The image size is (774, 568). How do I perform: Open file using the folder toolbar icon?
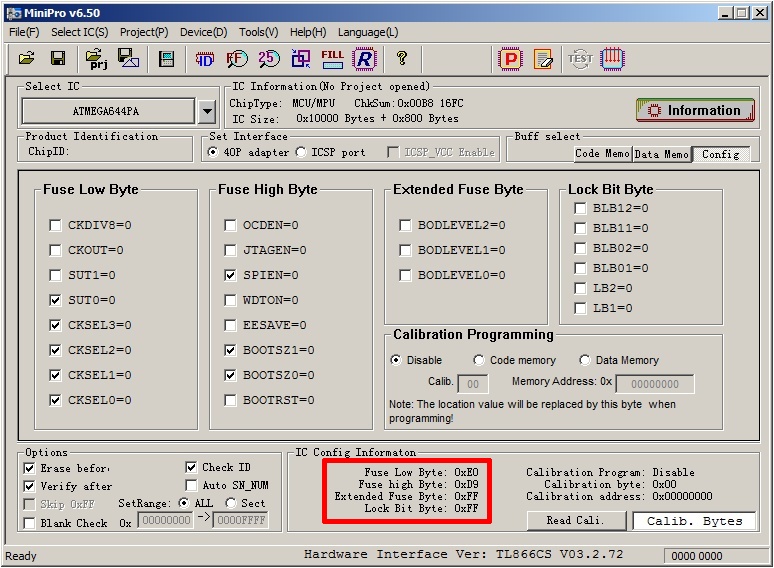tap(27, 59)
